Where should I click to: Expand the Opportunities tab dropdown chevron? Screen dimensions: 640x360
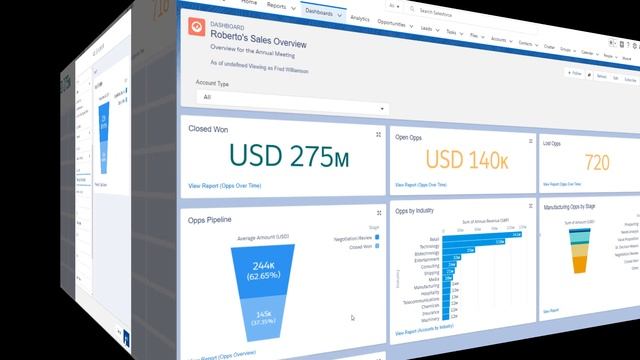(x=411, y=26)
